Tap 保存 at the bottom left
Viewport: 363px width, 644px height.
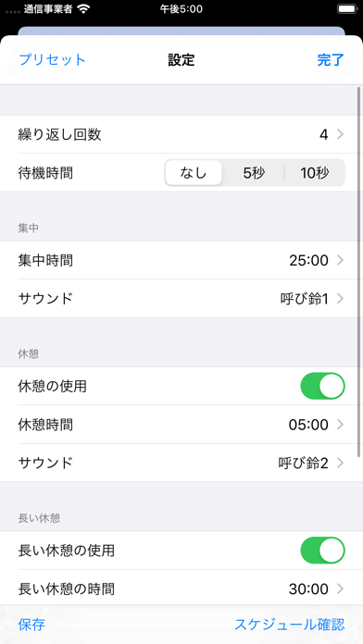tap(31, 625)
